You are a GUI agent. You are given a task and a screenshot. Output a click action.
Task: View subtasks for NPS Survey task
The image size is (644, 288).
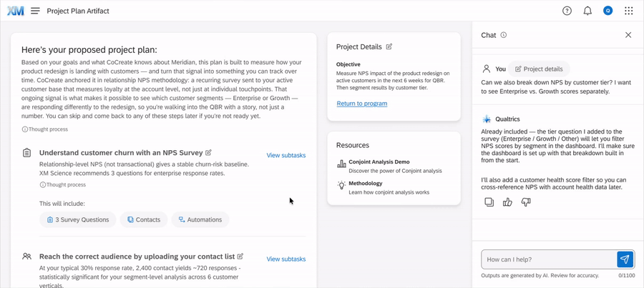[286, 155]
